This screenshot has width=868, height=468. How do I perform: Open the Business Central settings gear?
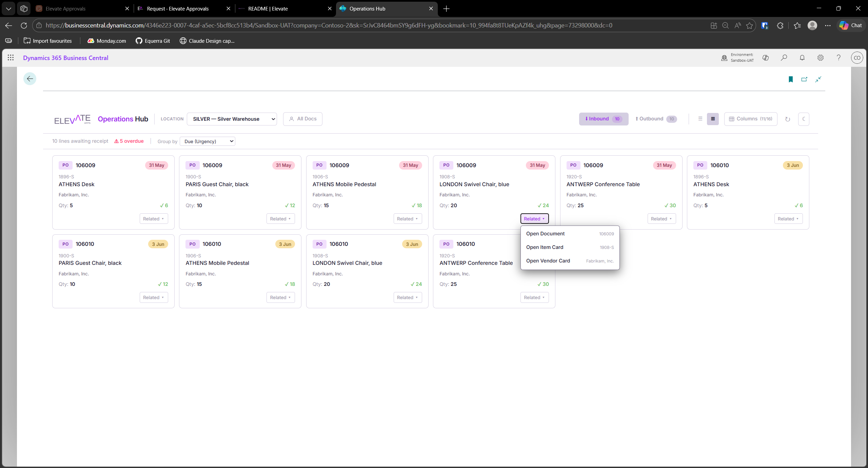click(821, 58)
